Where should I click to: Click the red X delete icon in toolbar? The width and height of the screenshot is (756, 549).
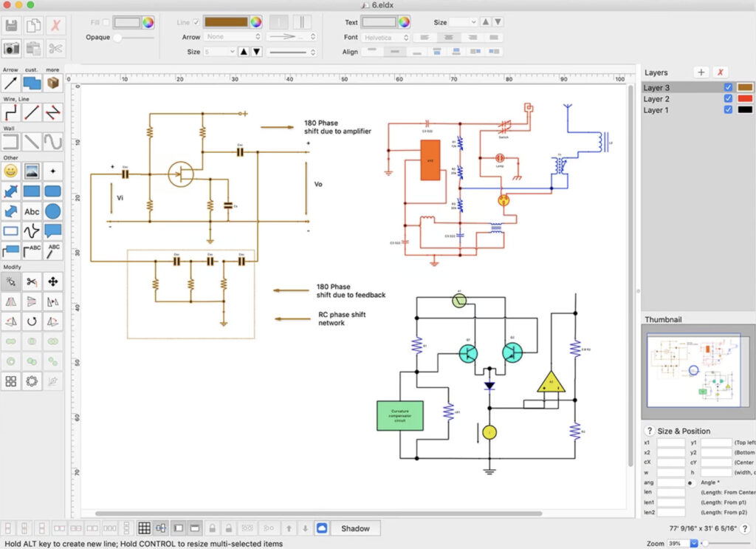point(55,26)
